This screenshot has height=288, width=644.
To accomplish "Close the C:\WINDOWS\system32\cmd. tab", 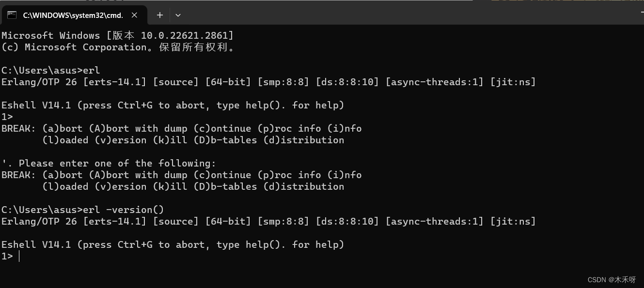I will pyautogui.click(x=135, y=15).
